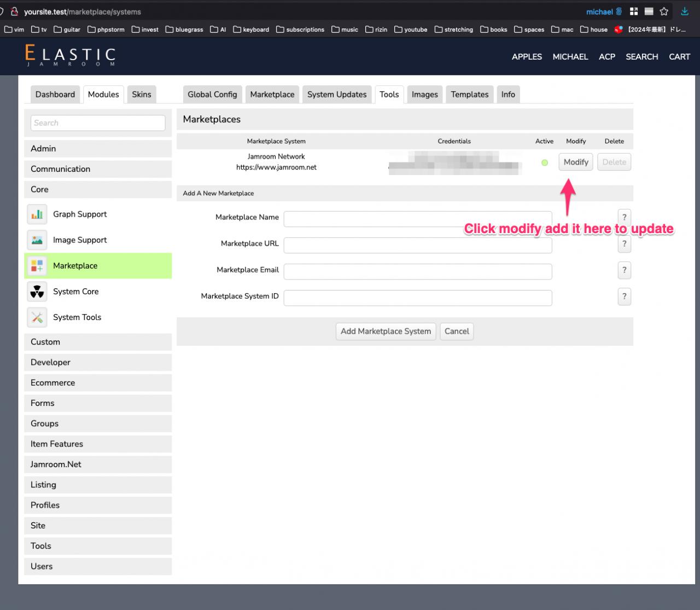Screen dimensions: 700x610
Task: Focus the Marketplace URL input field
Action: coord(417,245)
